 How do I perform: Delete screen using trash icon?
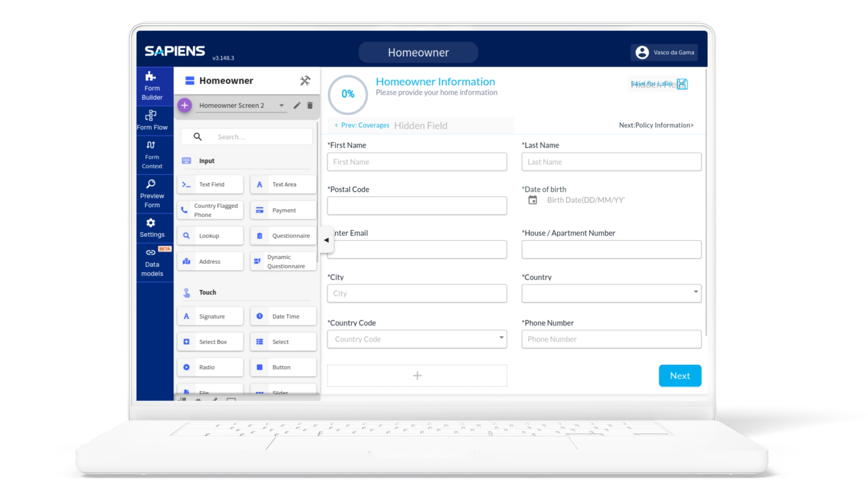click(x=310, y=106)
